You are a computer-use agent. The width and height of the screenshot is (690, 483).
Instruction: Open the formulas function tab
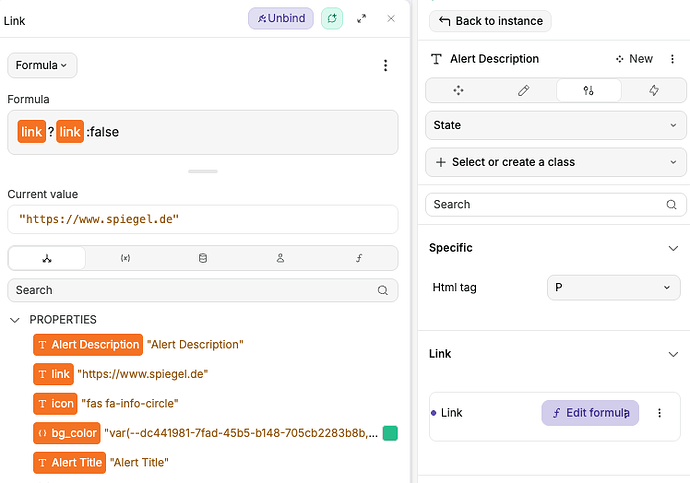pos(359,258)
